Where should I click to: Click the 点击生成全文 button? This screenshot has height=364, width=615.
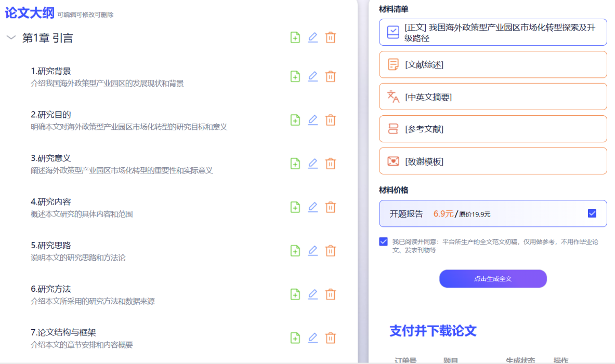click(492, 279)
